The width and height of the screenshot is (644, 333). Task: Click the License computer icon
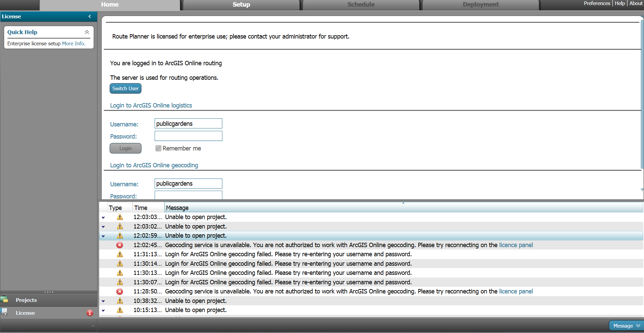pyautogui.click(x=4, y=312)
